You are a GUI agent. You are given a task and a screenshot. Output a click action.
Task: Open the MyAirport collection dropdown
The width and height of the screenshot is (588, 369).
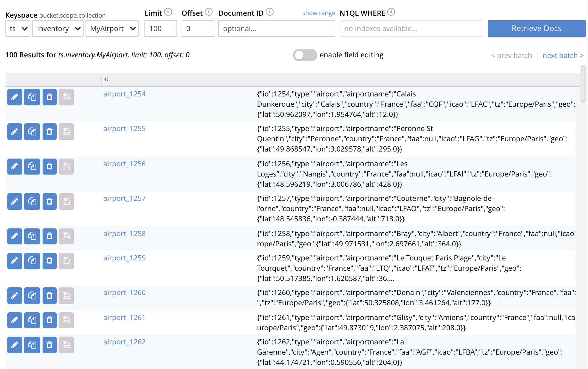[x=112, y=29]
